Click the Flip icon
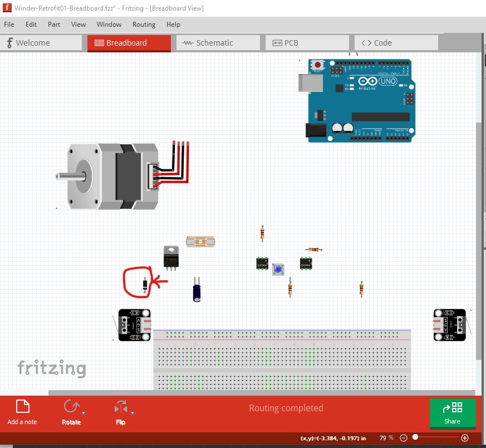This screenshot has width=486, height=448. [121, 407]
